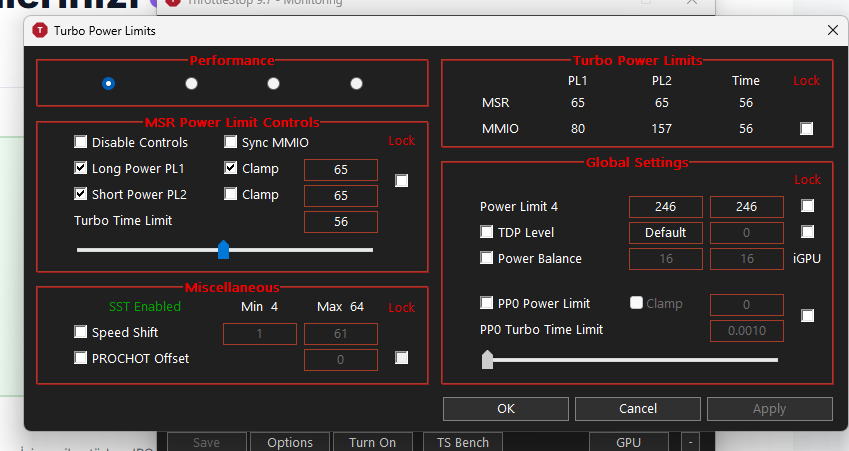Open the TDP Level Default dropdown
The image size is (849, 451).
click(x=665, y=232)
